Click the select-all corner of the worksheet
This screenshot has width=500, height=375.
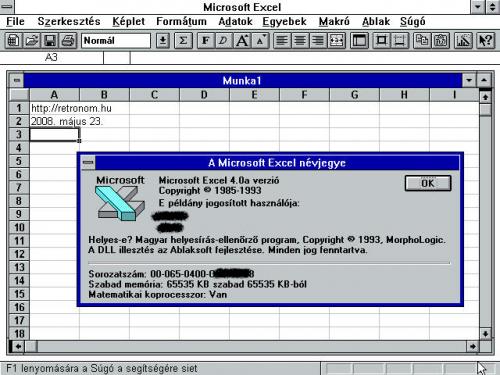[19, 95]
